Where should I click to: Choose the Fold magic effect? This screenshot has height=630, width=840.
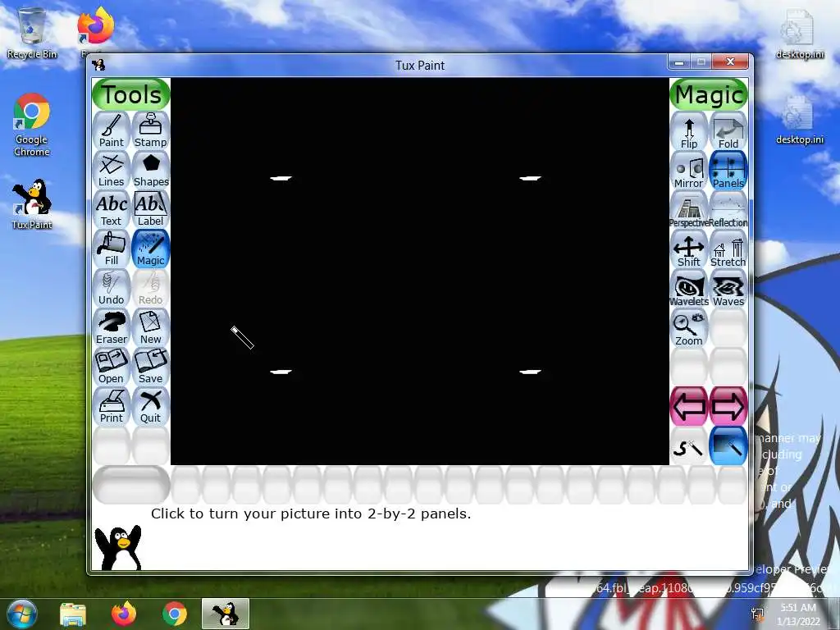pos(728,132)
